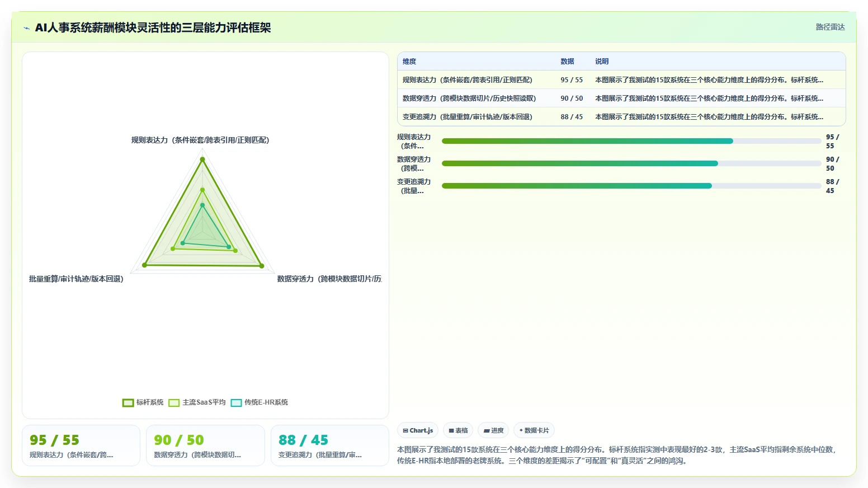Open the 90 / 50 数据穿透力 stat card
Viewport: 868px width, 488px height.
click(205, 445)
